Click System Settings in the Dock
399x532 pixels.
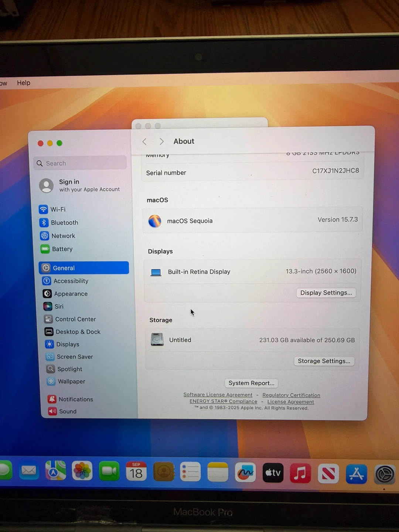pyautogui.click(x=385, y=474)
